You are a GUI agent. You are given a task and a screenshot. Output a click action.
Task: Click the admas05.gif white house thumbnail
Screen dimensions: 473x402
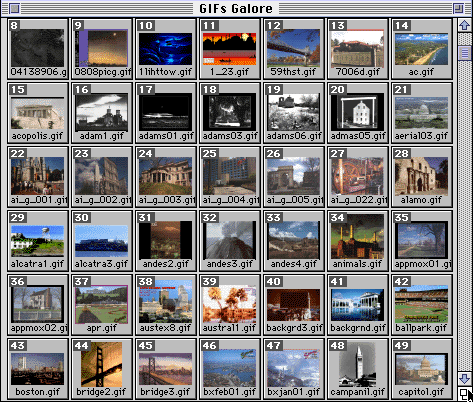click(358, 113)
